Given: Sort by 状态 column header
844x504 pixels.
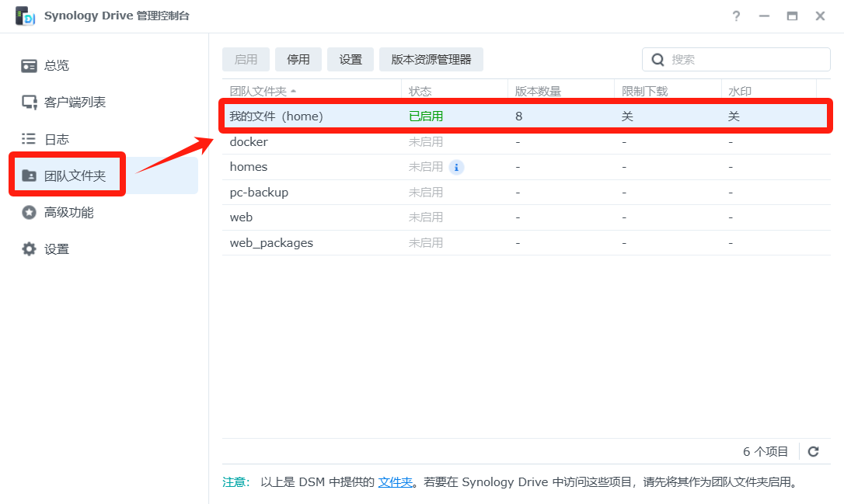Looking at the screenshot, I should point(420,91).
